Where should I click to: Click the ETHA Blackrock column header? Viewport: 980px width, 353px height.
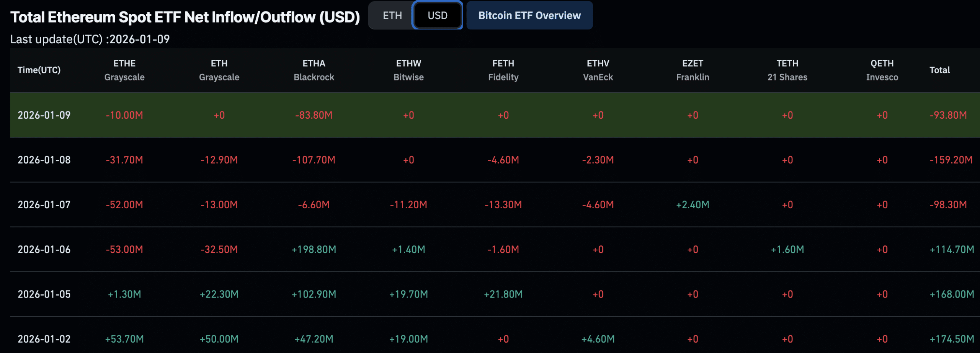[x=314, y=70]
